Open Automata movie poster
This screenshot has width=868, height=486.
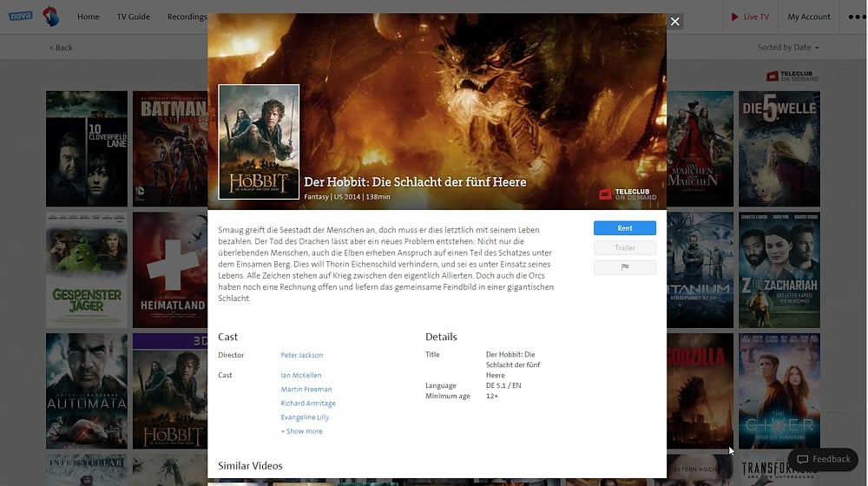pyautogui.click(x=87, y=391)
